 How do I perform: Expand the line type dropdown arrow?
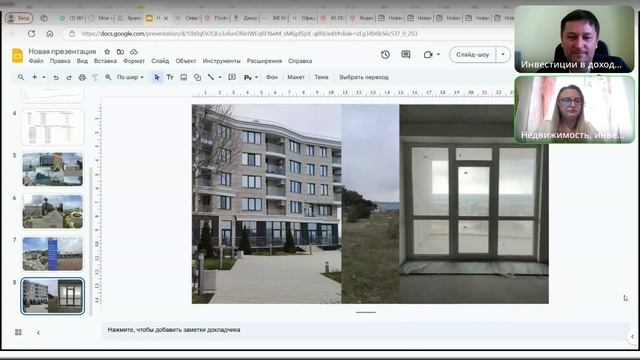(x=220, y=77)
